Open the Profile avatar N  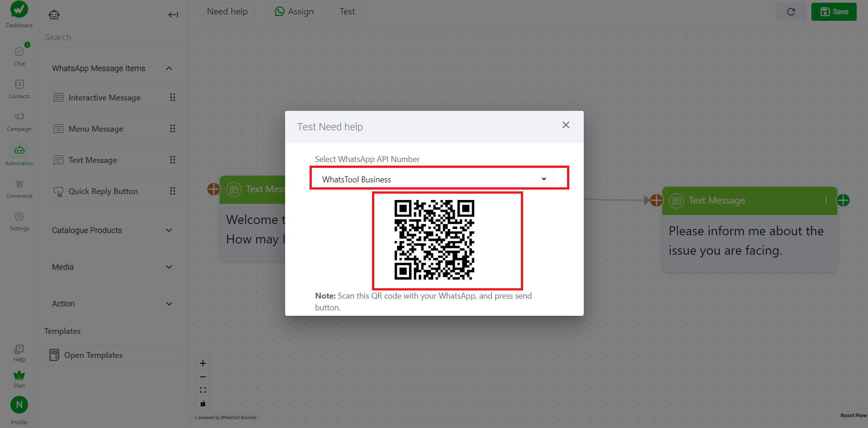(19, 405)
